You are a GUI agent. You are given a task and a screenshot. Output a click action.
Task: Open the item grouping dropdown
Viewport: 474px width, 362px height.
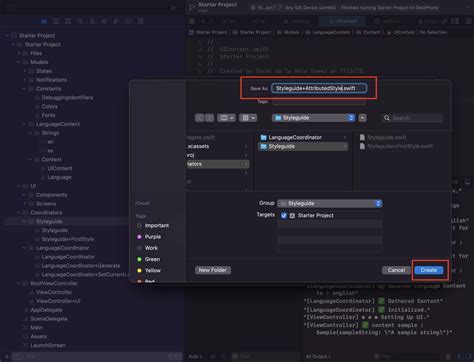tap(248, 118)
